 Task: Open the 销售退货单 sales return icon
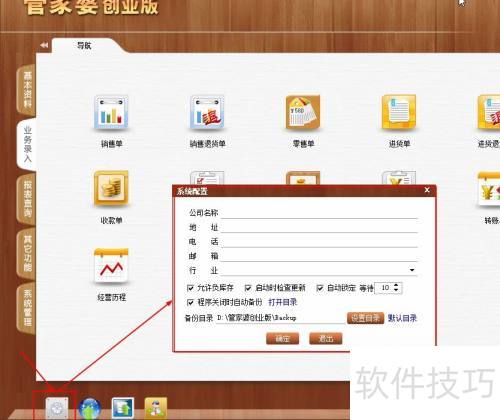pos(207,112)
